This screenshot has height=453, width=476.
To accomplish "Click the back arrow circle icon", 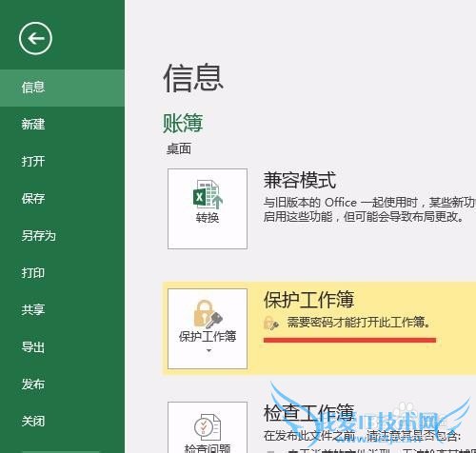I will point(35,39).
